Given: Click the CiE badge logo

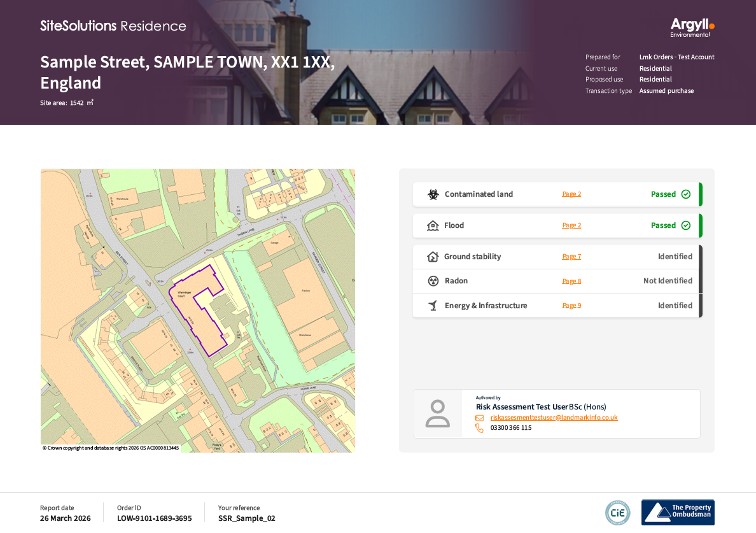Looking at the screenshot, I should [x=617, y=513].
